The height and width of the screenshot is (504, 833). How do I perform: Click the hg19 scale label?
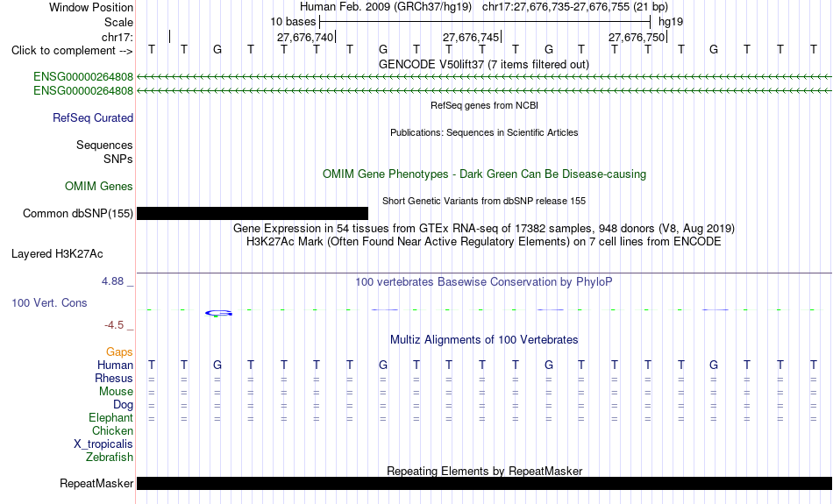click(671, 22)
